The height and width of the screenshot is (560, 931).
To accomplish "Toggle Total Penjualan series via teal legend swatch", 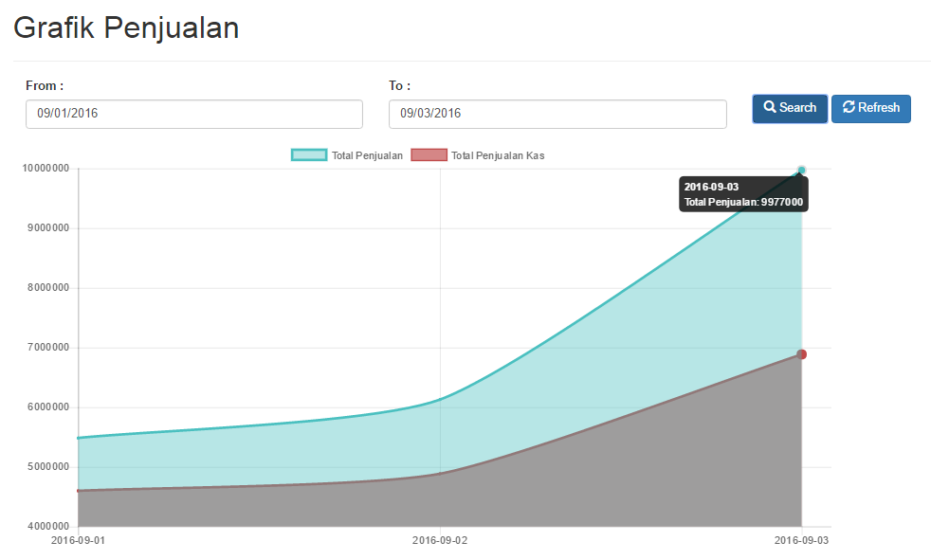I will (309, 154).
